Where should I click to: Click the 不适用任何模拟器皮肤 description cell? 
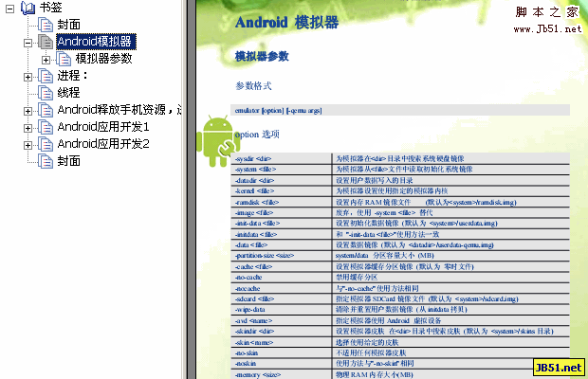point(451,352)
